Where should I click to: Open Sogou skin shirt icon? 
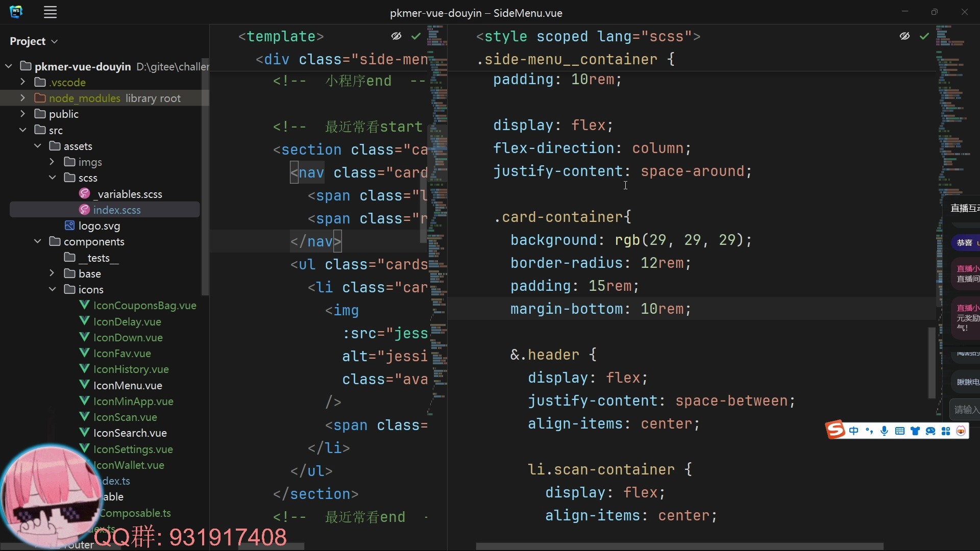tap(915, 431)
